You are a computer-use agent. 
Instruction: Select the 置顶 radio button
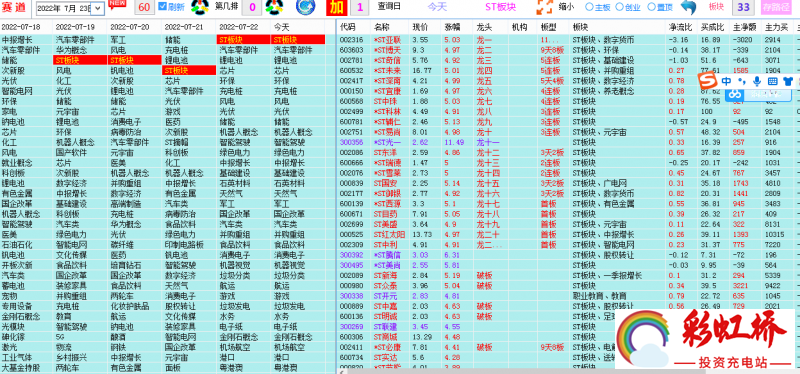click(x=651, y=7)
